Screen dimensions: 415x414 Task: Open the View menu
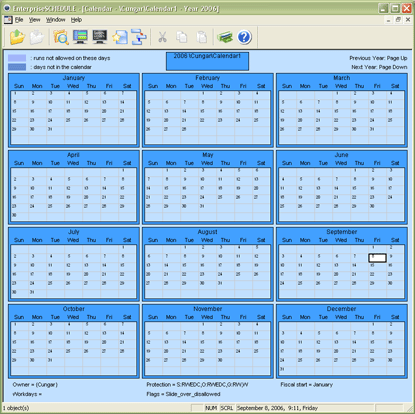tap(34, 20)
